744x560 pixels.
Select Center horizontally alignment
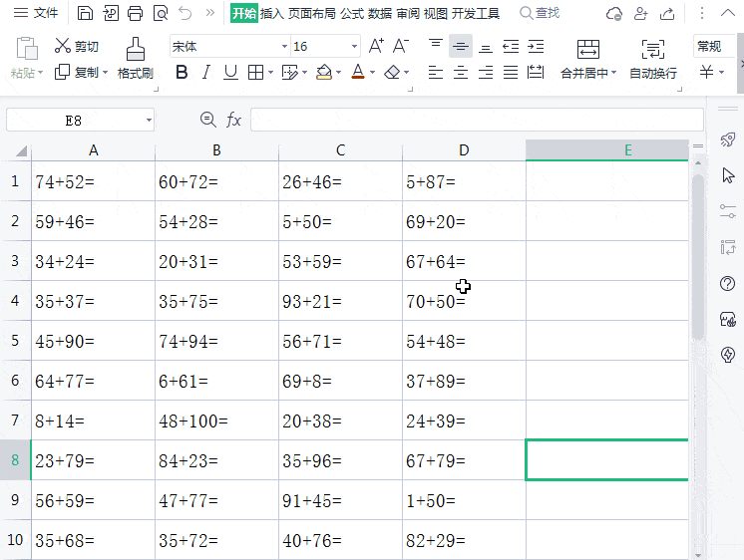tap(460, 73)
